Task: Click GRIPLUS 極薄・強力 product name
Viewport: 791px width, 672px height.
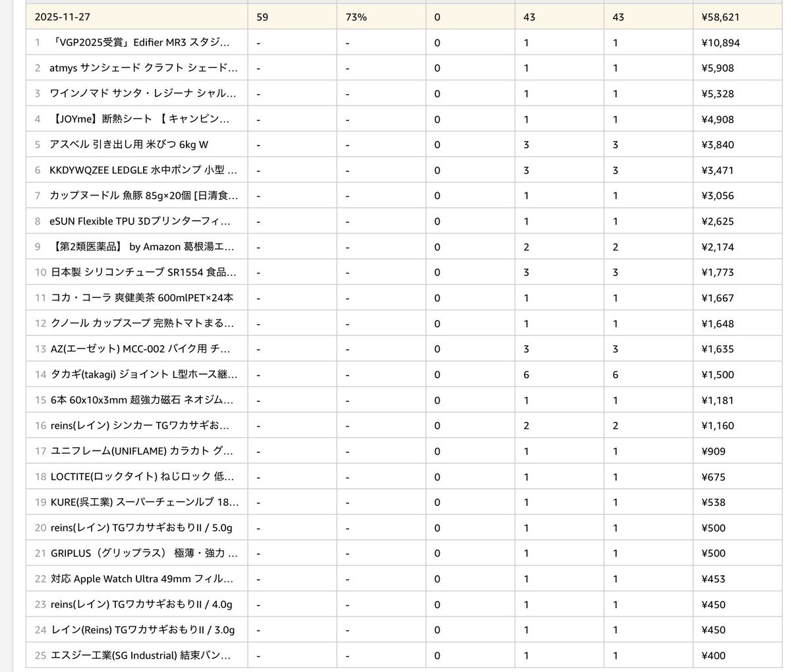Action: point(144,553)
